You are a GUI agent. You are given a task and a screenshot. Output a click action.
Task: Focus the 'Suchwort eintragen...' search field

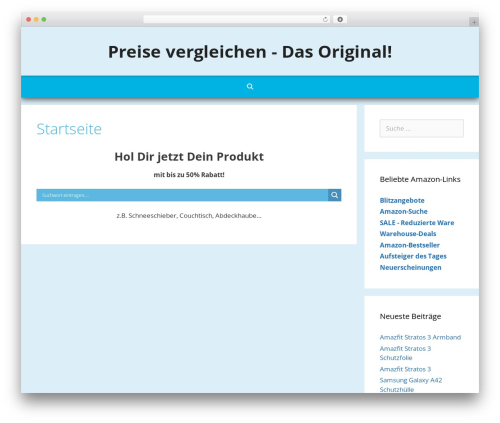(x=182, y=195)
